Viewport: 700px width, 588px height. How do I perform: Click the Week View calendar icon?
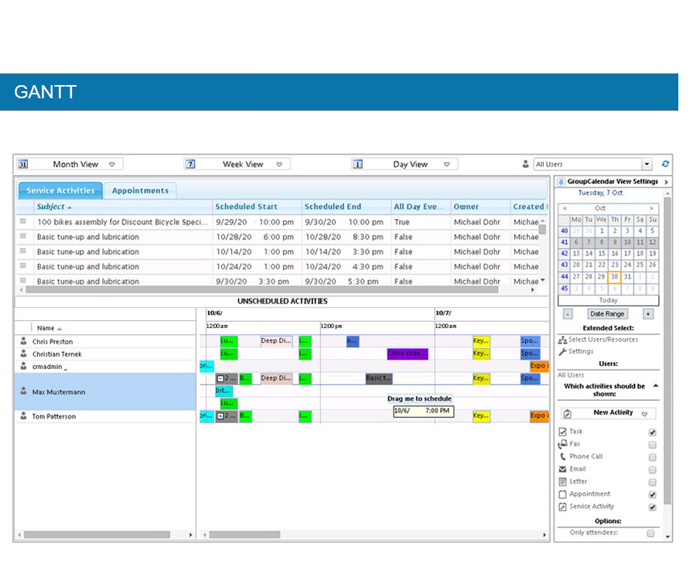[x=190, y=164]
